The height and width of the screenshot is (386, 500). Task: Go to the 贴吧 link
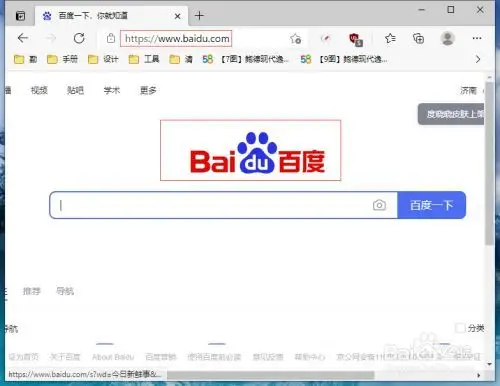75,90
